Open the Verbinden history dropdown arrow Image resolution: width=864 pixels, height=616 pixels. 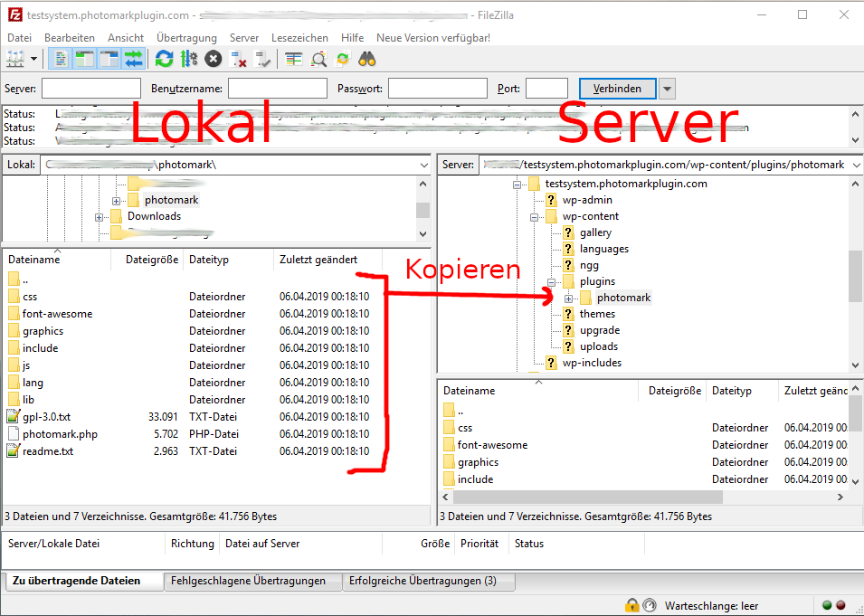coord(667,89)
